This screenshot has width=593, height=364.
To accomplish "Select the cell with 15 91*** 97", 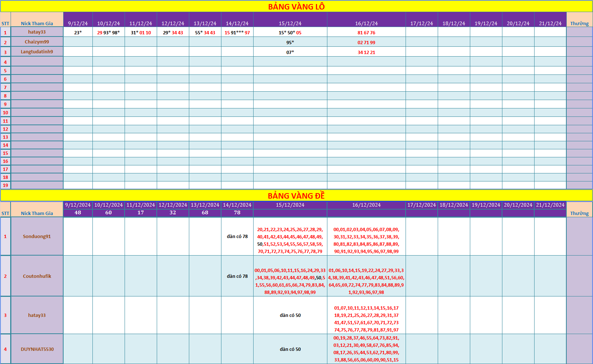I will [x=237, y=32].
